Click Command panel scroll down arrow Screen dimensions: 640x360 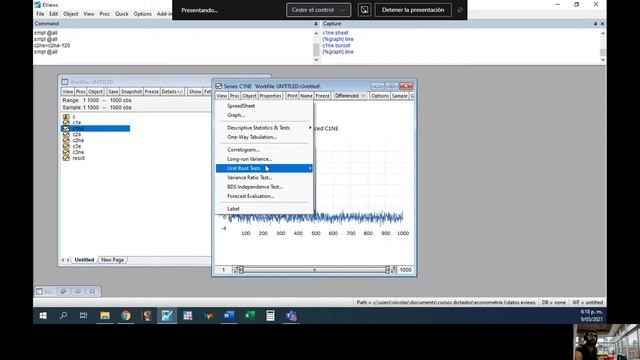tap(316, 60)
